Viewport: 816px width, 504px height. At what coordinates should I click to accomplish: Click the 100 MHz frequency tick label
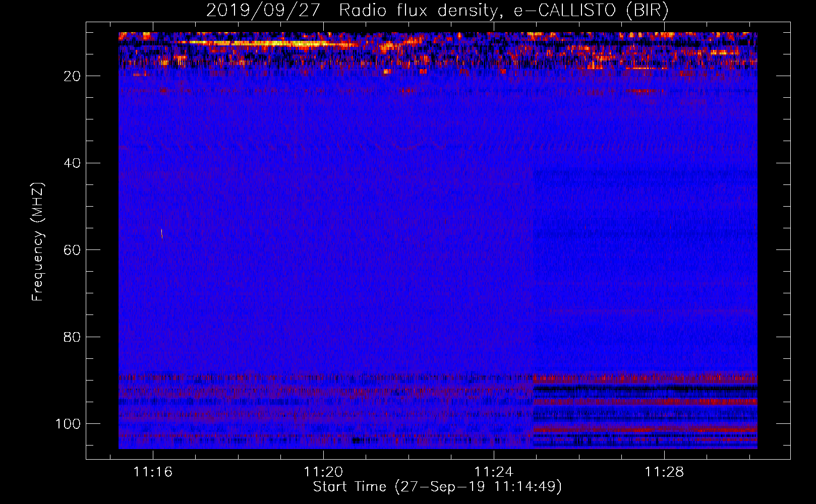(x=68, y=424)
